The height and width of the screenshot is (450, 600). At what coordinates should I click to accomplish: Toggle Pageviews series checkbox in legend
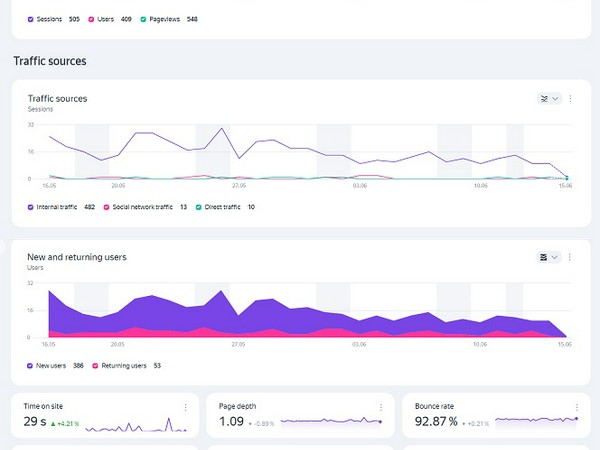(x=144, y=19)
